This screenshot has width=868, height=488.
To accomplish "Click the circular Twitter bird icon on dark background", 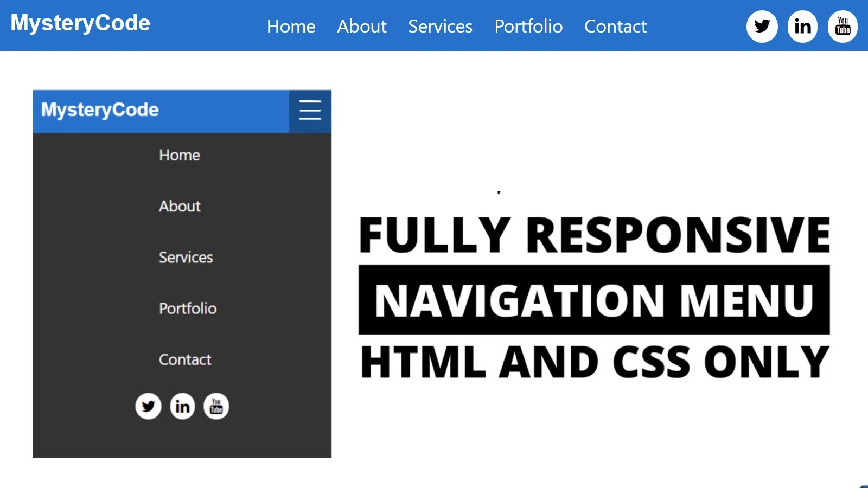I will coord(148,406).
